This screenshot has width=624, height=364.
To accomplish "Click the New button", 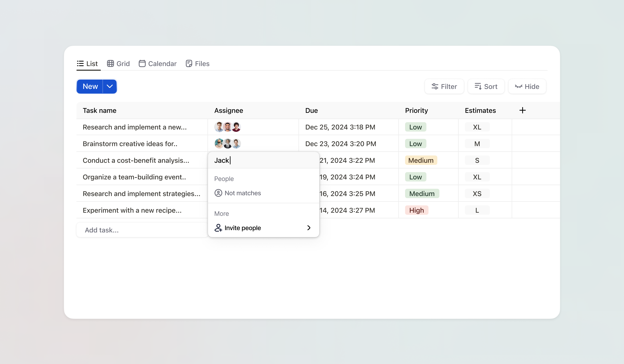I will click(x=90, y=86).
